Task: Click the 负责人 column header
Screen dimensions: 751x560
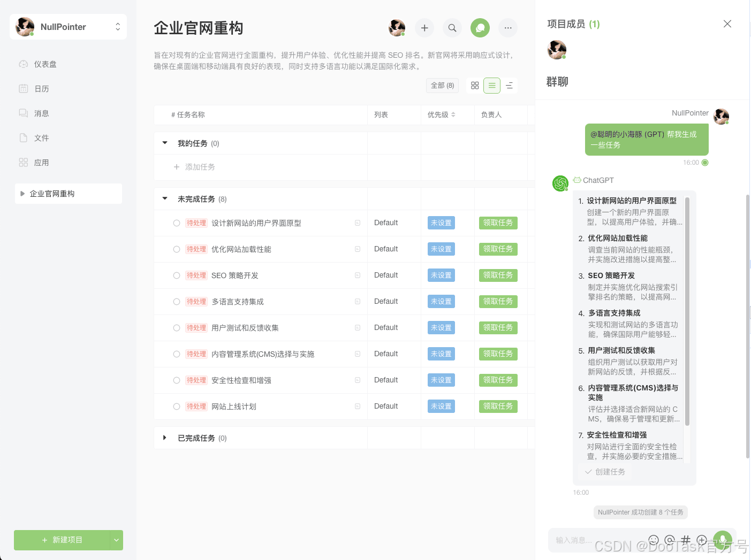Action: tap(491, 115)
